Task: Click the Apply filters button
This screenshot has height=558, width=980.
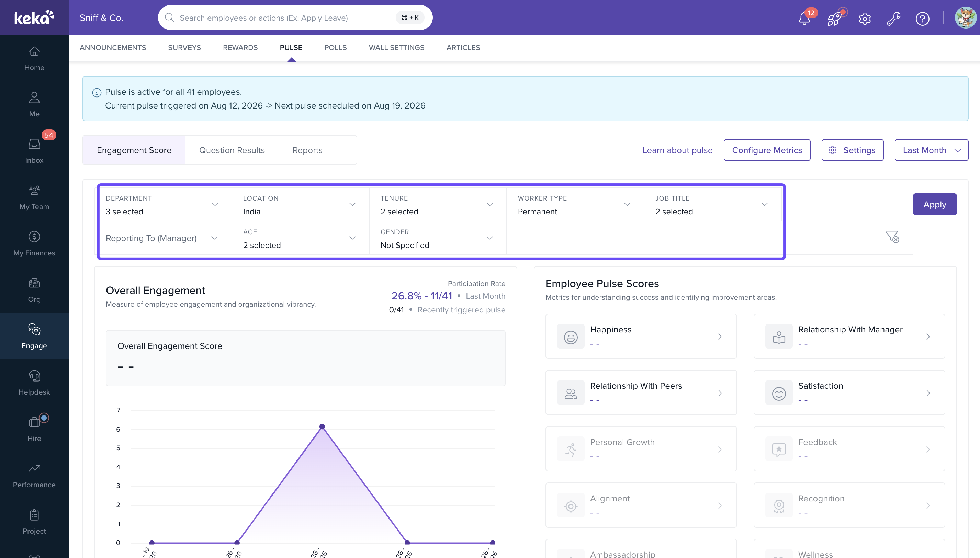Action: pyautogui.click(x=934, y=204)
